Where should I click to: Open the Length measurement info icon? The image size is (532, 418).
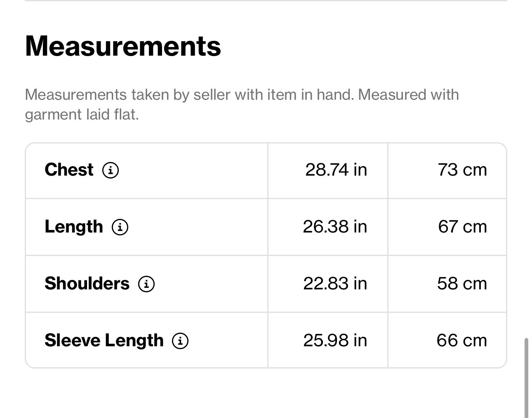[x=120, y=227]
